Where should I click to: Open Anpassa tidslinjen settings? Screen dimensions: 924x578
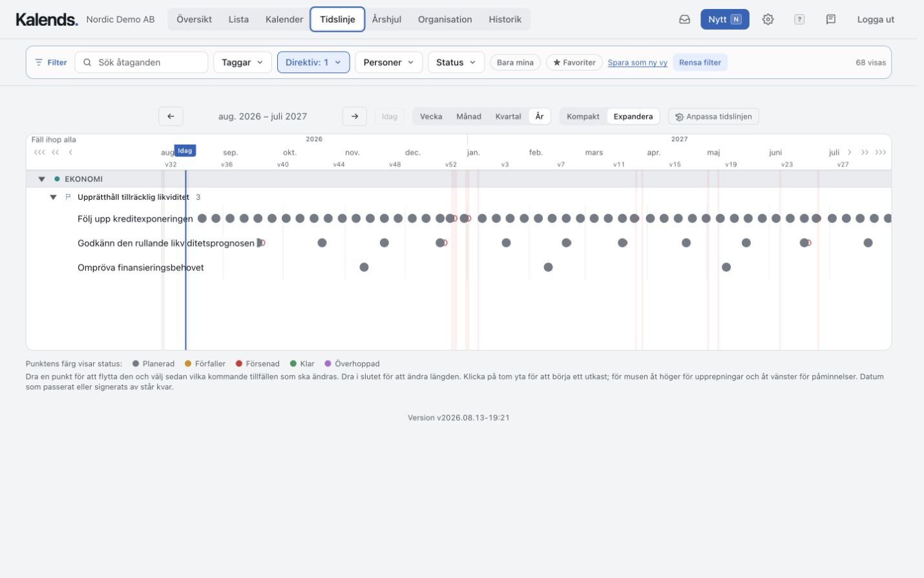(x=713, y=116)
